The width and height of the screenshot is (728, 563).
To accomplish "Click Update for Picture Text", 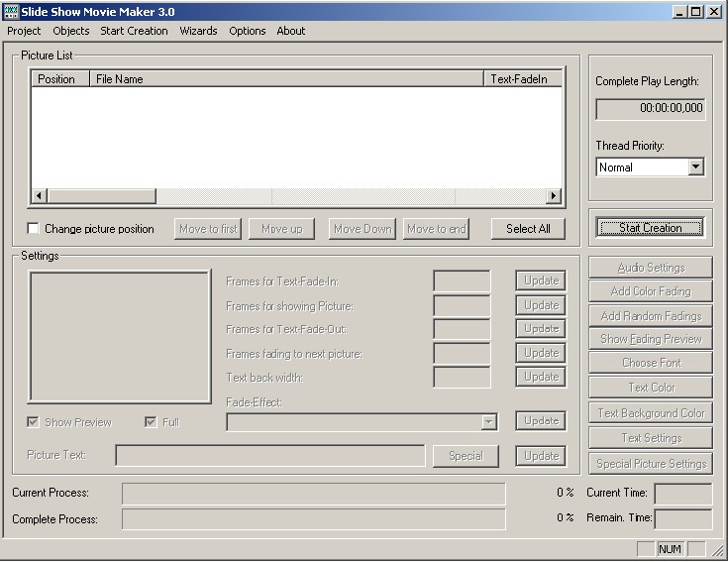I will click(x=541, y=456).
